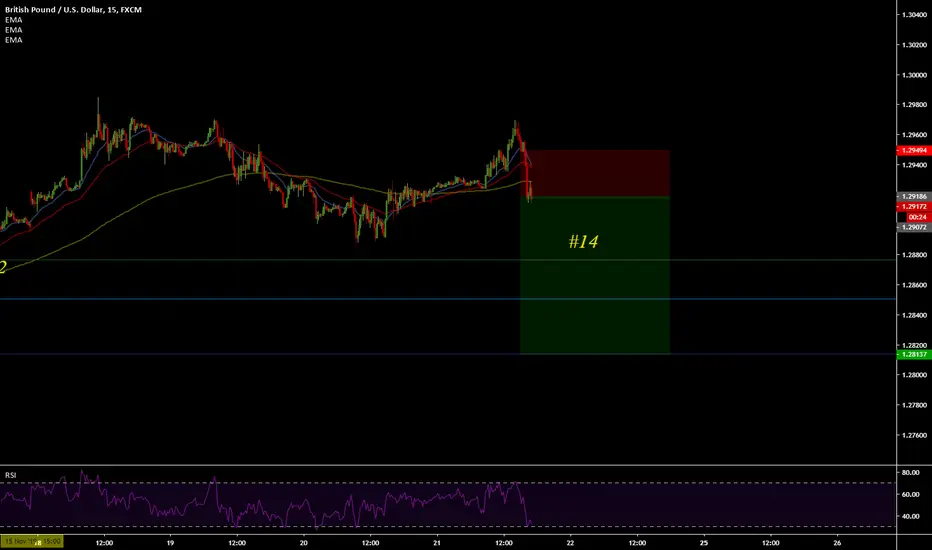
Task: Click the British Pound / U.S. Dollar chart title
Action: 73,10
